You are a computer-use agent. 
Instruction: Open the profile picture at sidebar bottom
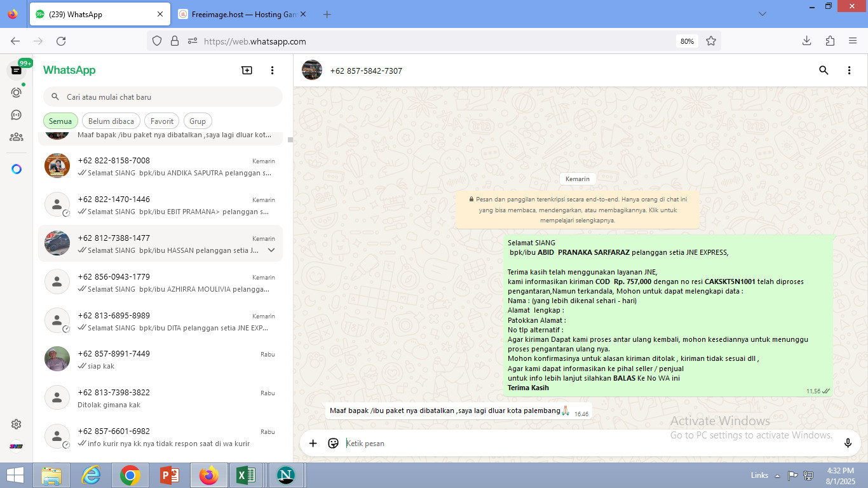[x=17, y=446]
